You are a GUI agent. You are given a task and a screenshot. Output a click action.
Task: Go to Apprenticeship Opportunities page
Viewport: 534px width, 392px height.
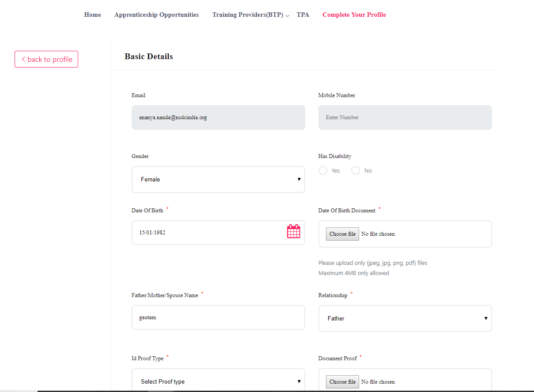tap(156, 15)
